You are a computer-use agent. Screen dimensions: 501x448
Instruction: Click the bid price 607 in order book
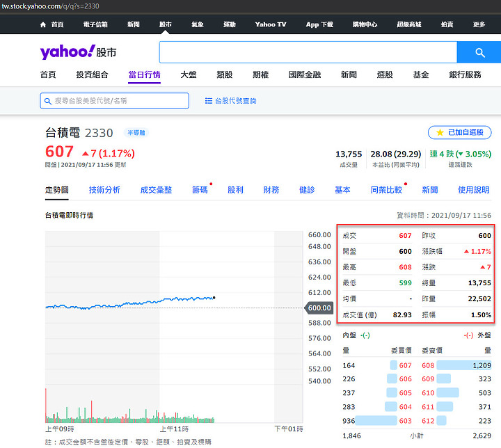(405, 365)
